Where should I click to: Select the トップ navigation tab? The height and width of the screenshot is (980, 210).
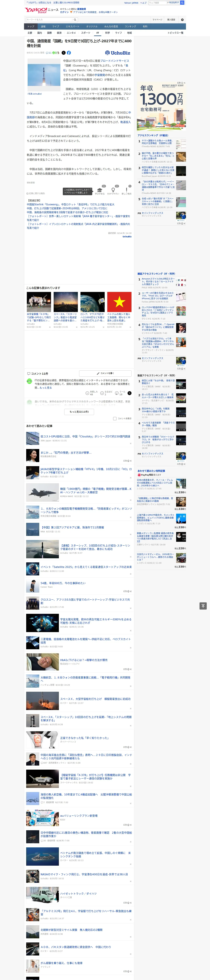[x=31, y=27]
